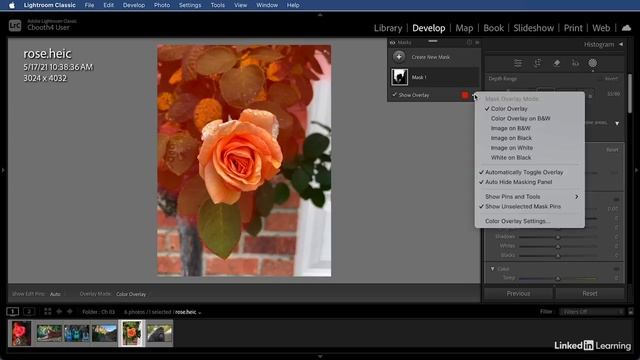Choose White on Black mode
Viewport: 640px width, 360px height.
(x=511, y=158)
